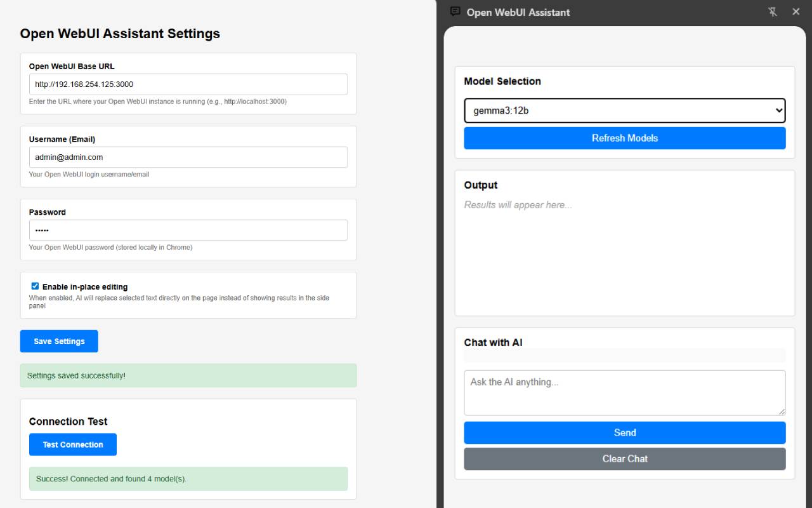This screenshot has width=812, height=508.
Task: Focus the Open WebUI Base URL field
Action: 188,84
